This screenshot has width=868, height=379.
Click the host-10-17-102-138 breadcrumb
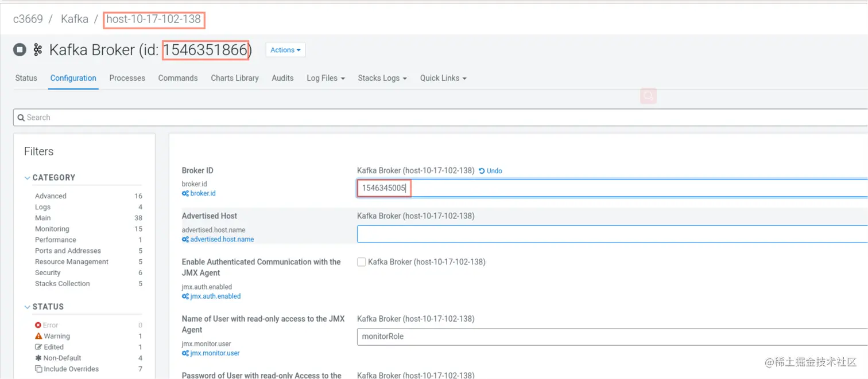(x=154, y=19)
